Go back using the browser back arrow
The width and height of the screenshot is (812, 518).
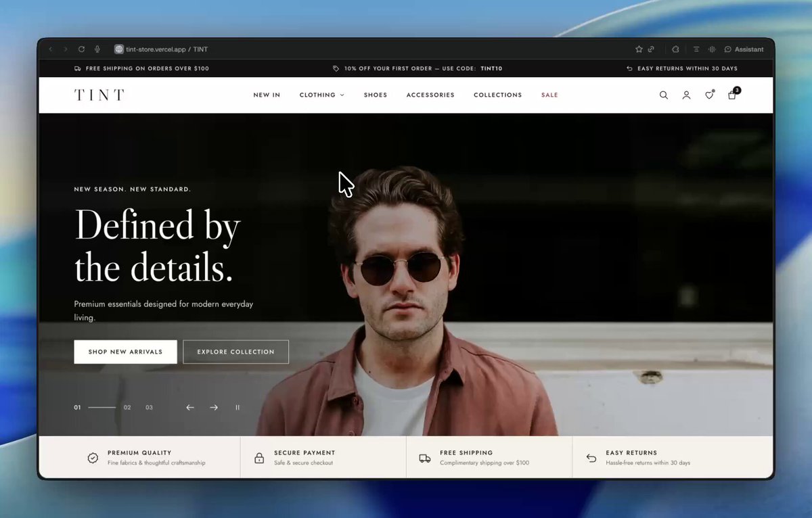click(x=51, y=49)
